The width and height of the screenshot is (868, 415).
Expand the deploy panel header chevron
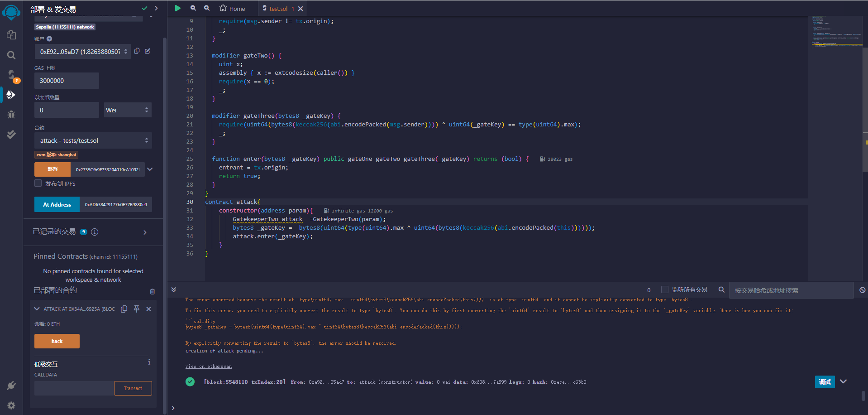click(156, 8)
